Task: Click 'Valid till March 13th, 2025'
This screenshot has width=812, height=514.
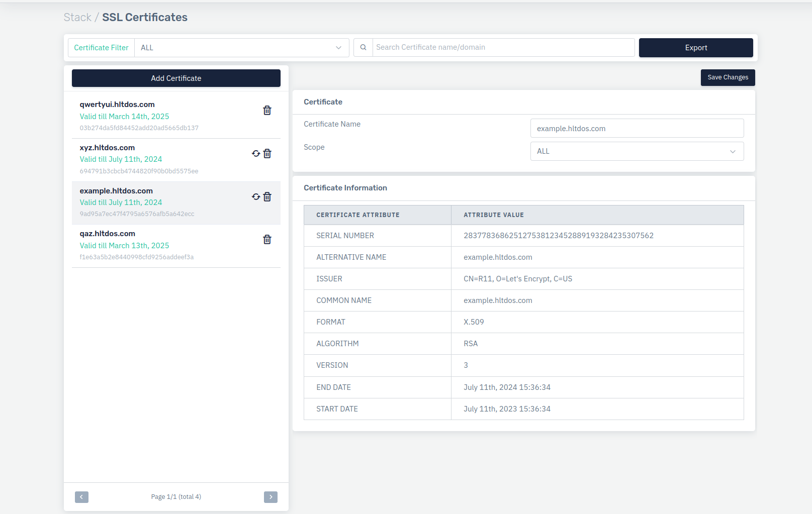Action: 124,246
